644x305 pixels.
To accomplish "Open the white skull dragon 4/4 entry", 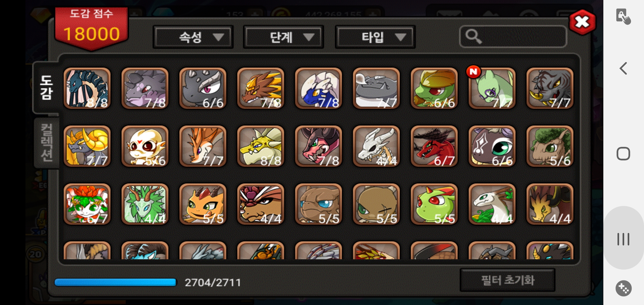I will [x=376, y=146].
